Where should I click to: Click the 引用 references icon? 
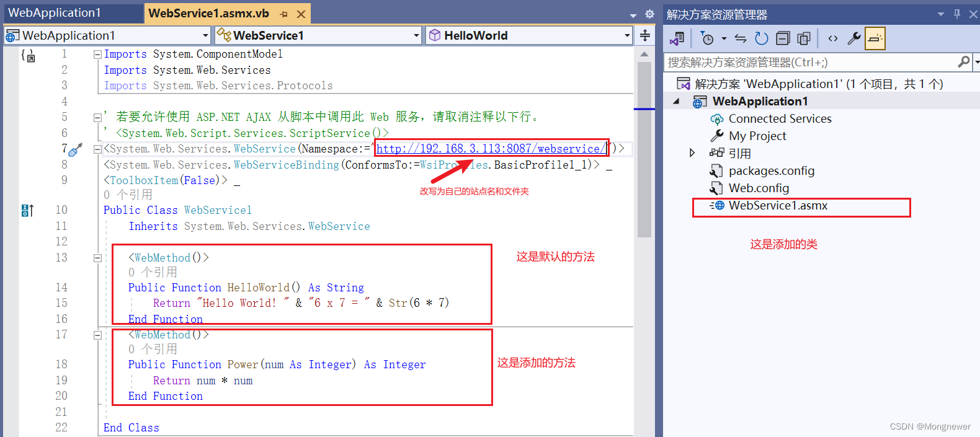[x=717, y=152]
